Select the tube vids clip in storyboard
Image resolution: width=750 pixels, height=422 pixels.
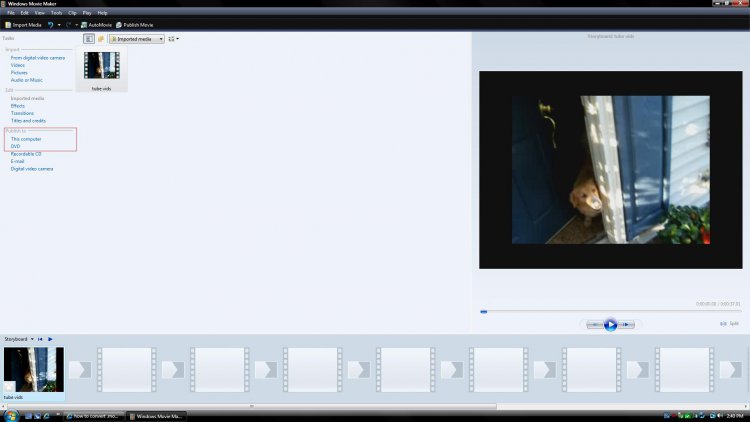[x=33, y=370]
